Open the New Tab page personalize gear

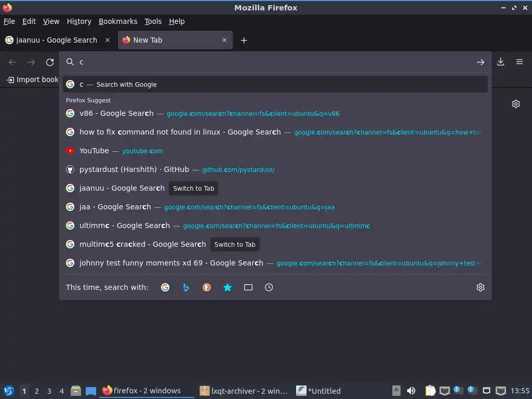click(x=516, y=104)
